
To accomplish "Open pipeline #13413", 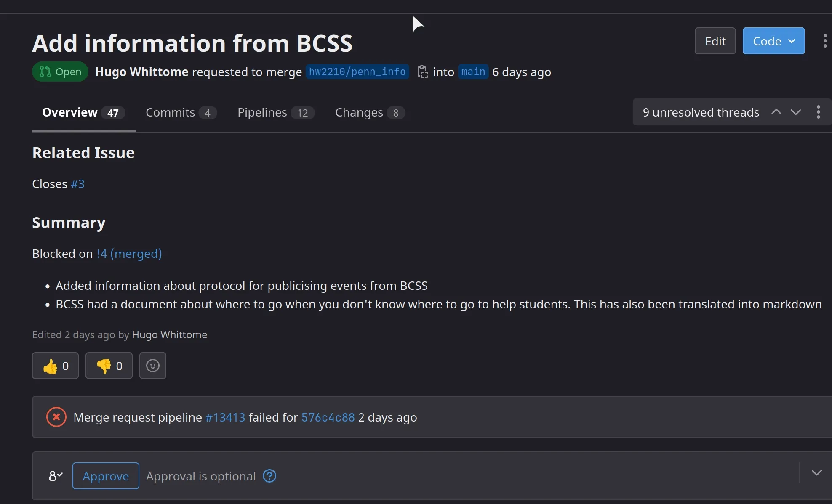I will tap(225, 417).
